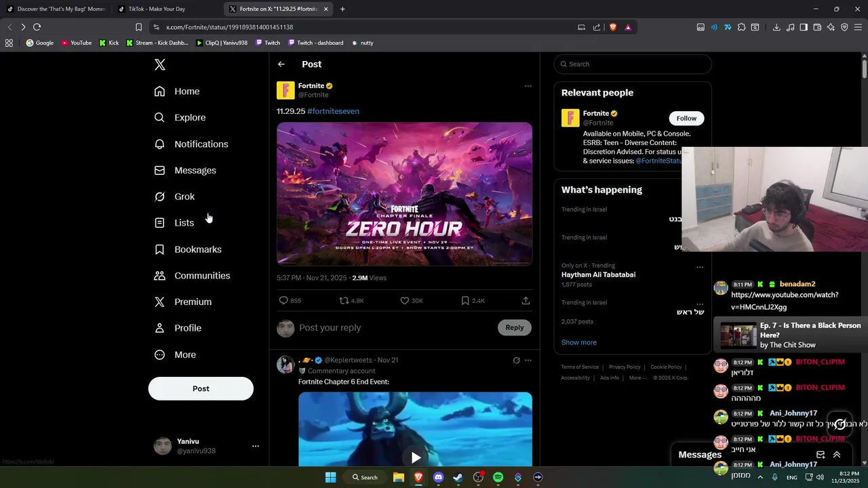Open the Fortnite post's three-dot menu
This screenshot has width=868, height=488.
pos(528,86)
